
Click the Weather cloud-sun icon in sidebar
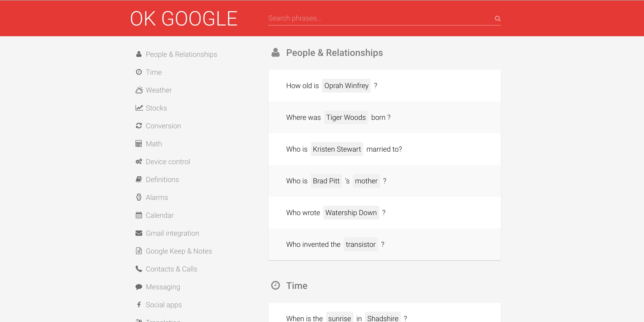pos(139,90)
